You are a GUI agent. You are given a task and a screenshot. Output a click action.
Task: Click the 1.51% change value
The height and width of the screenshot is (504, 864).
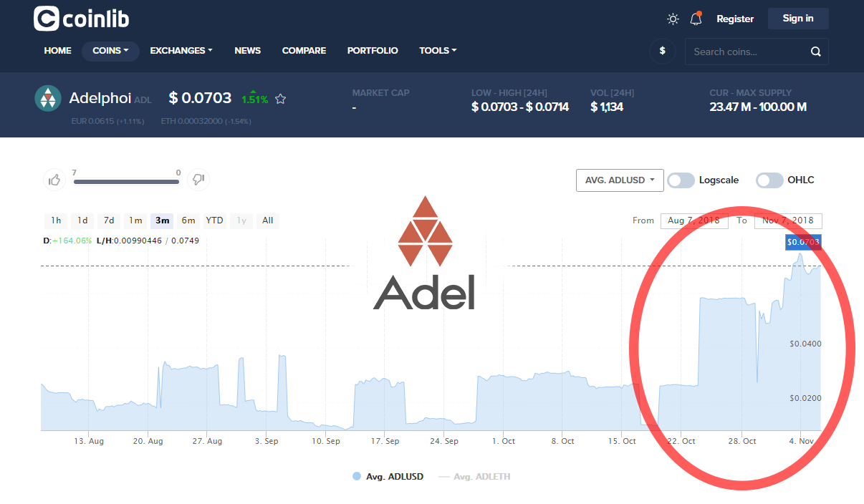(x=254, y=100)
